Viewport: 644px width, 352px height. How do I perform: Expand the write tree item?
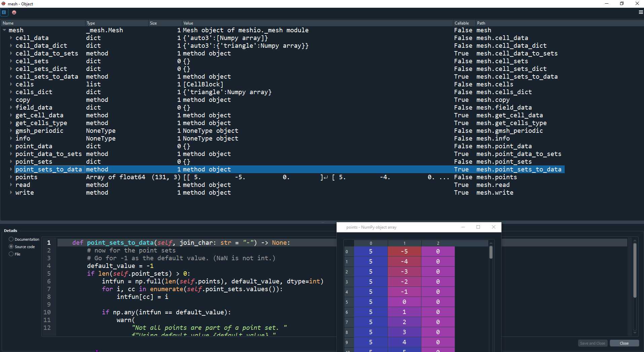click(x=11, y=193)
